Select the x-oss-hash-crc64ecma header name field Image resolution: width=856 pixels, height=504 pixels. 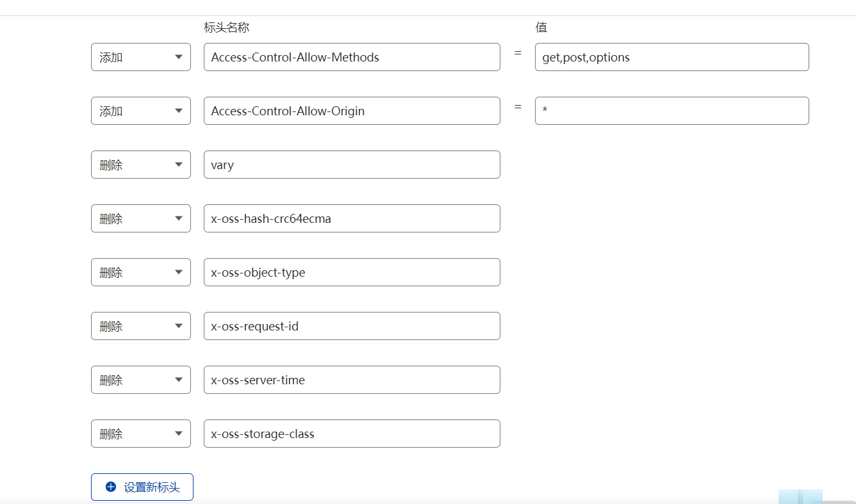point(352,218)
